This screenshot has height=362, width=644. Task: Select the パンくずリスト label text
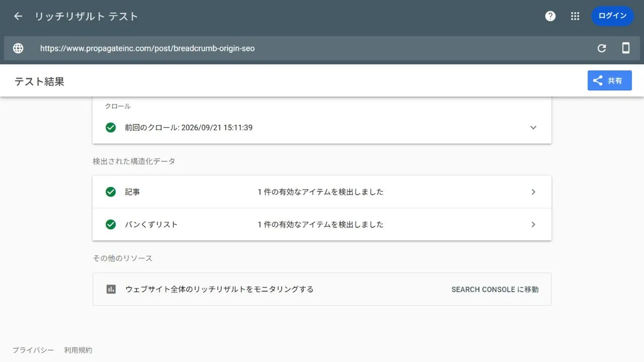151,224
